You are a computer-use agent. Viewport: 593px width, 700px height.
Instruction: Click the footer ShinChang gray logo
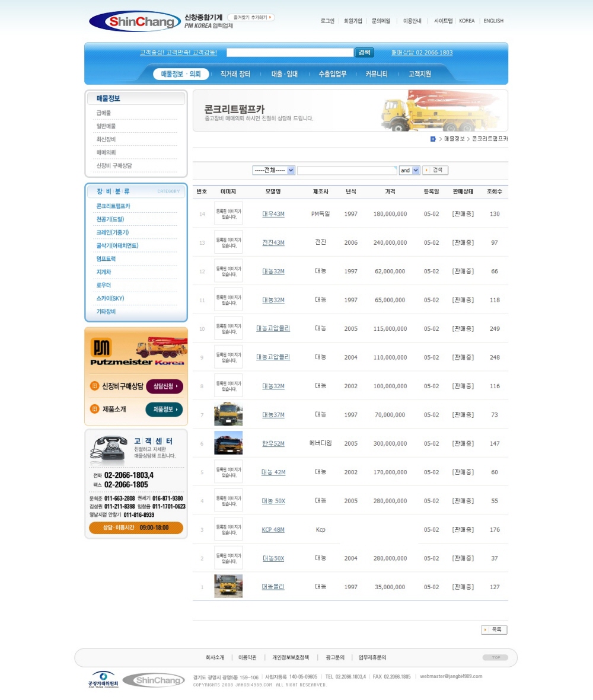point(154,680)
